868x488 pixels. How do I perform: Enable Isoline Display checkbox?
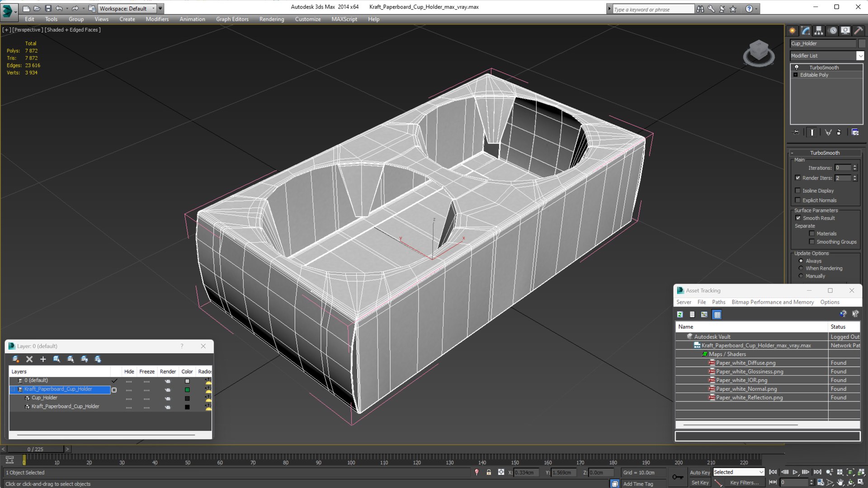798,191
